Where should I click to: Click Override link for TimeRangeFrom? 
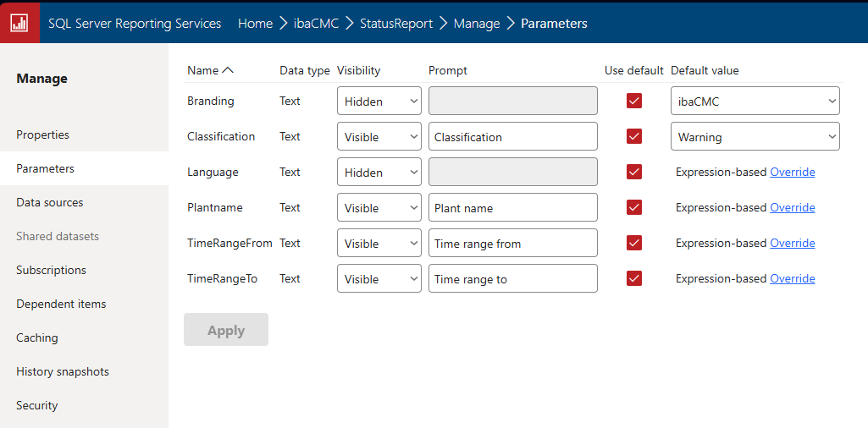[x=792, y=243]
